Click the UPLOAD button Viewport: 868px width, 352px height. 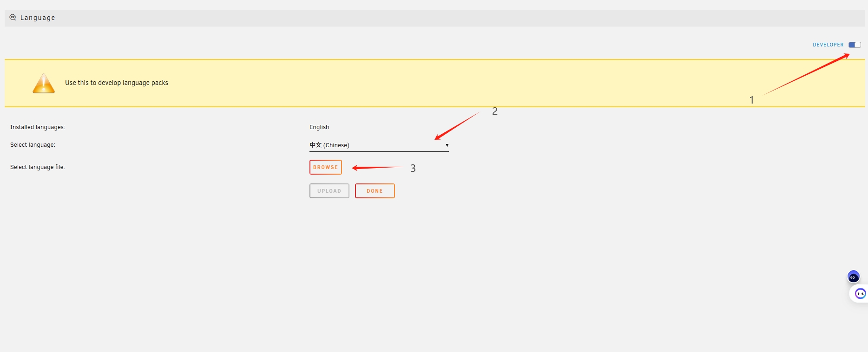tap(329, 191)
